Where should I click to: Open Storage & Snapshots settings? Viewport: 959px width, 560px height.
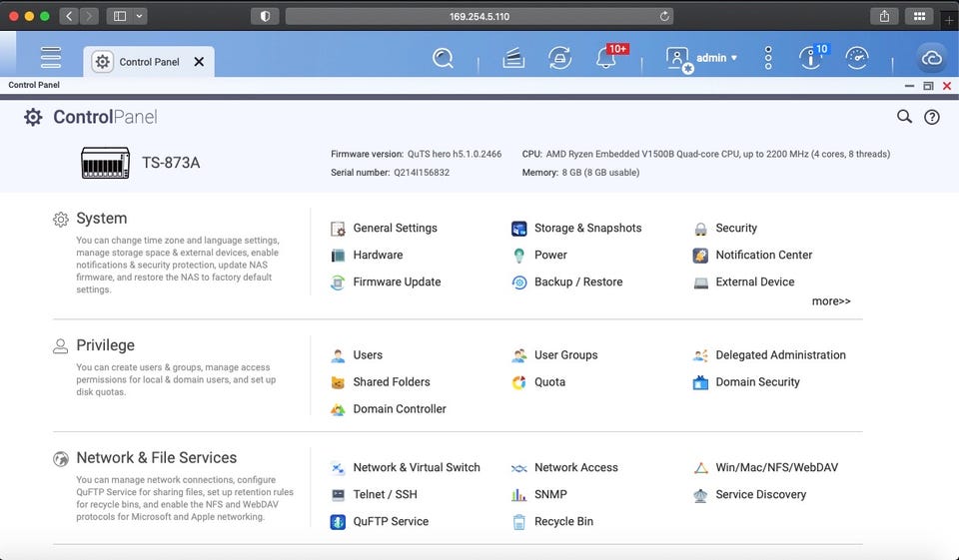(x=586, y=228)
